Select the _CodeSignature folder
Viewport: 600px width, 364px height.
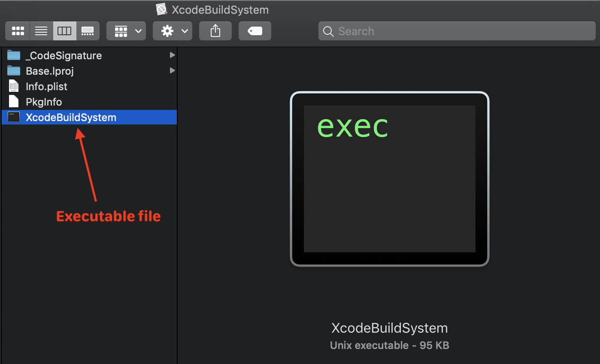coord(89,55)
